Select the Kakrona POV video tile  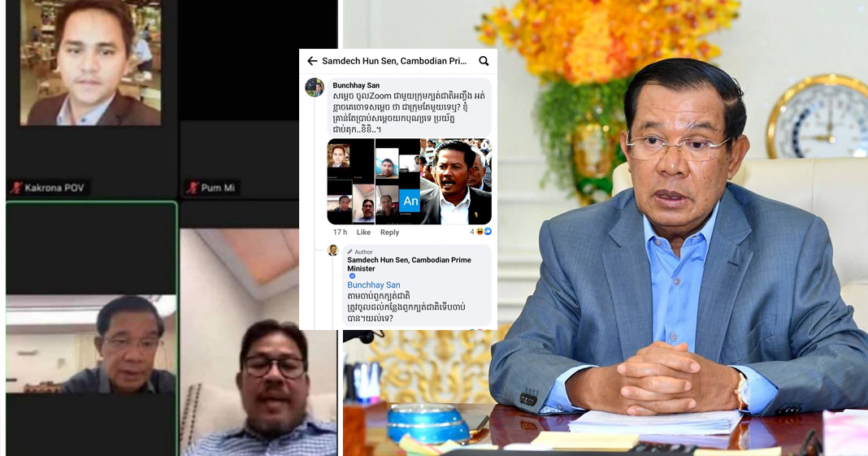click(x=89, y=98)
